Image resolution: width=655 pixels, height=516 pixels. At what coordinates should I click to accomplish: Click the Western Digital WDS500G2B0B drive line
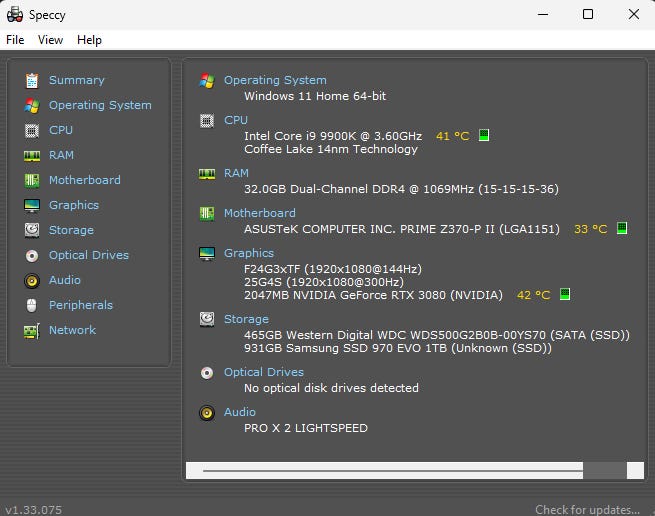click(x=437, y=335)
